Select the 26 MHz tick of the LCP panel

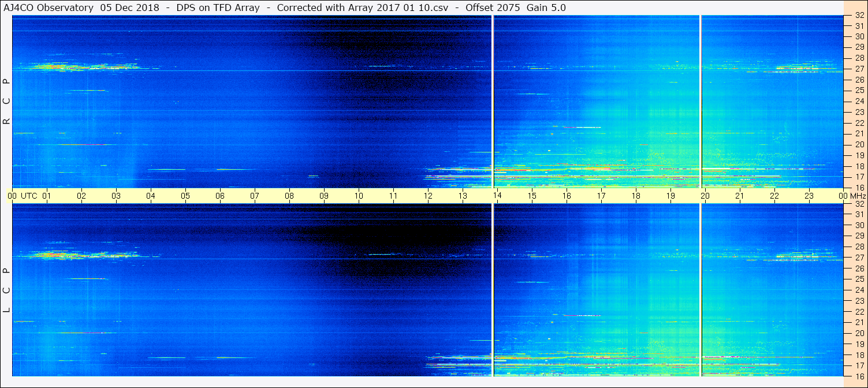click(x=859, y=268)
